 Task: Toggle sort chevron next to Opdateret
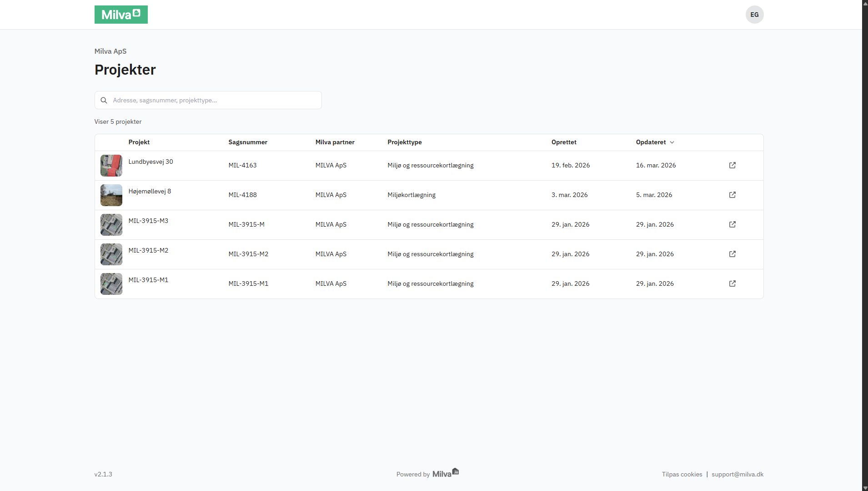click(672, 142)
